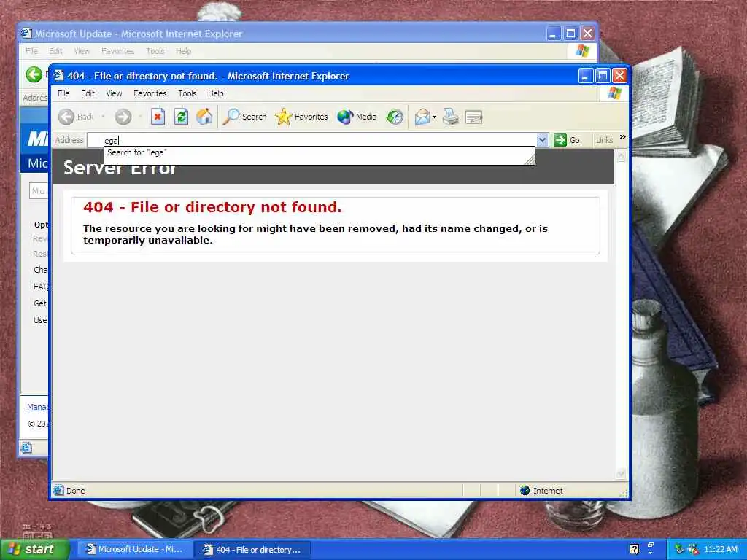The image size is (747, 560).
Task: Click the vertical scrollbar down arrow
Action: point(621,473)
